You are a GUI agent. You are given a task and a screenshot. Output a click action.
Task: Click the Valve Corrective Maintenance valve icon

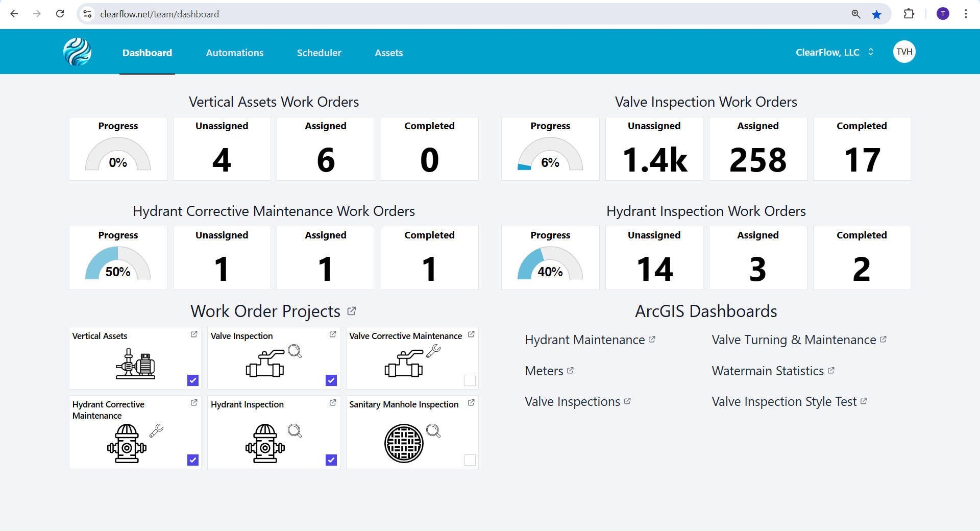pos(404,363)
